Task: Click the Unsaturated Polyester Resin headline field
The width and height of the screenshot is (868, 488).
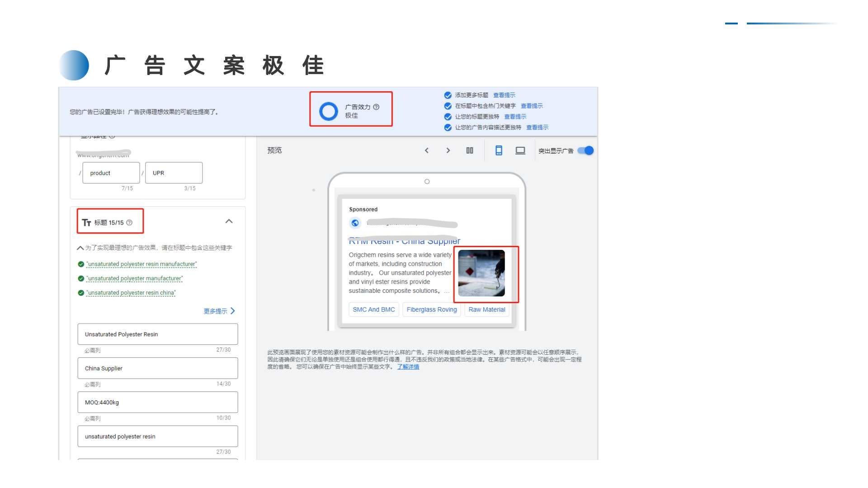Action: 157,334
